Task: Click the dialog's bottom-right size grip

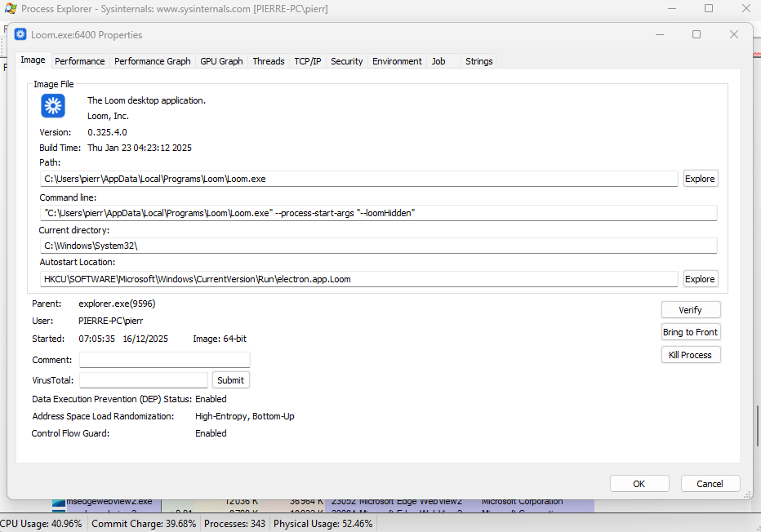Action: click(x=747, y=494)
